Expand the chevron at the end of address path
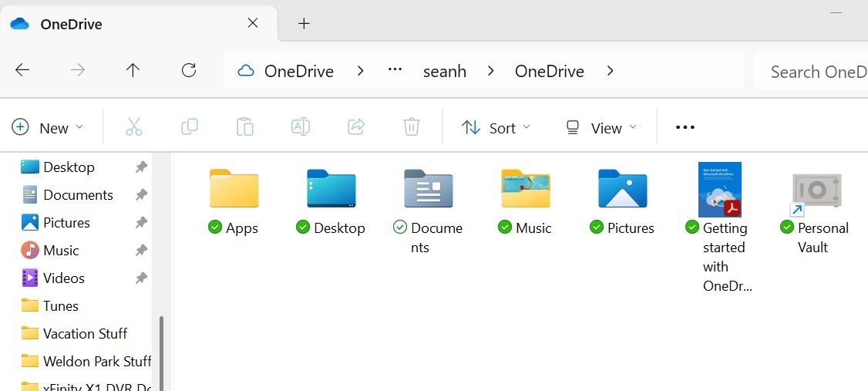This screenshot has width=868, height=391. click(610, 71)
